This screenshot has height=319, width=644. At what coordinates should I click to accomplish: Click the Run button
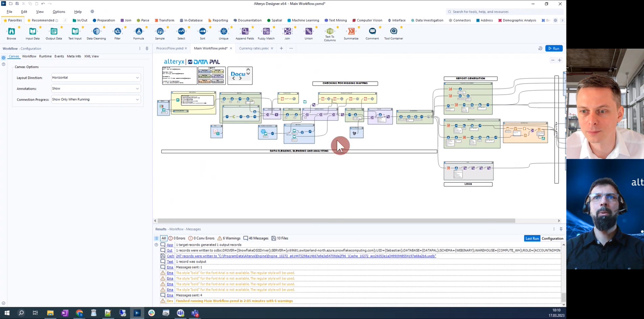tap(554, 48)
